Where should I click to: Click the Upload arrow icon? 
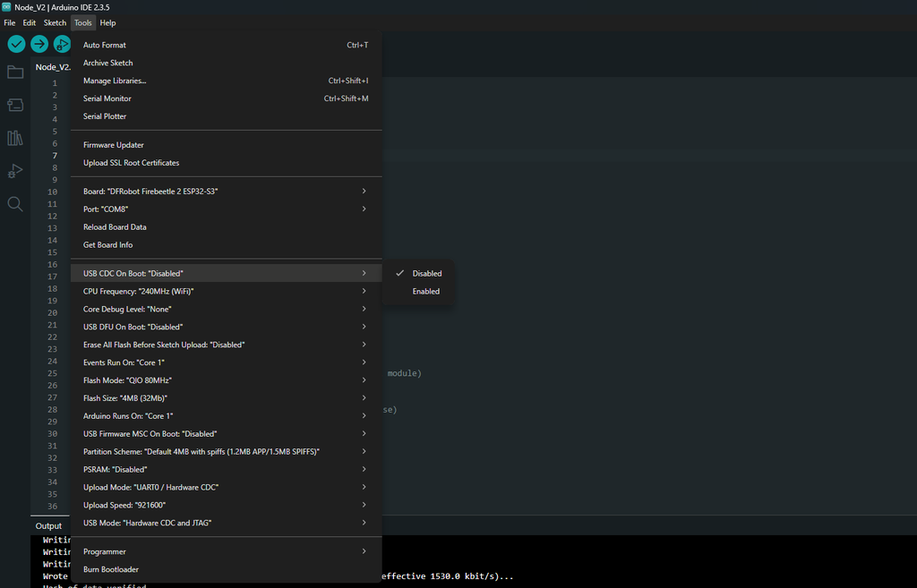[x=39, y=44]
